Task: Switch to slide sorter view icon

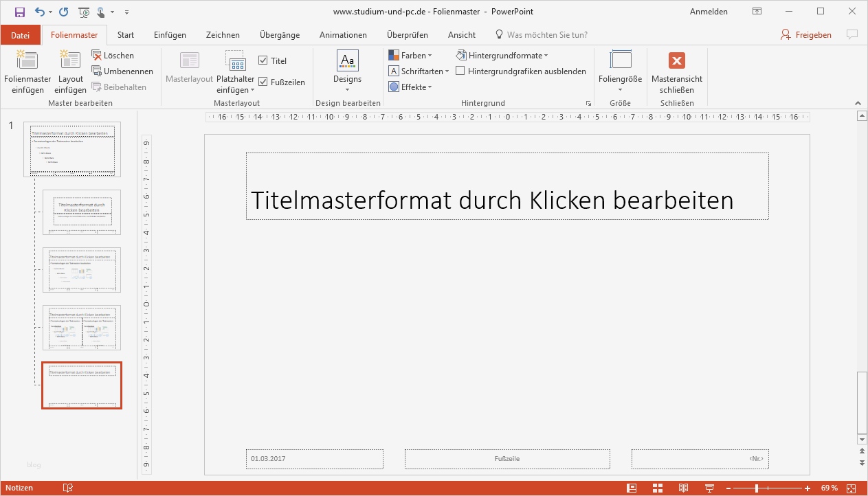Action: pos(658,488)
